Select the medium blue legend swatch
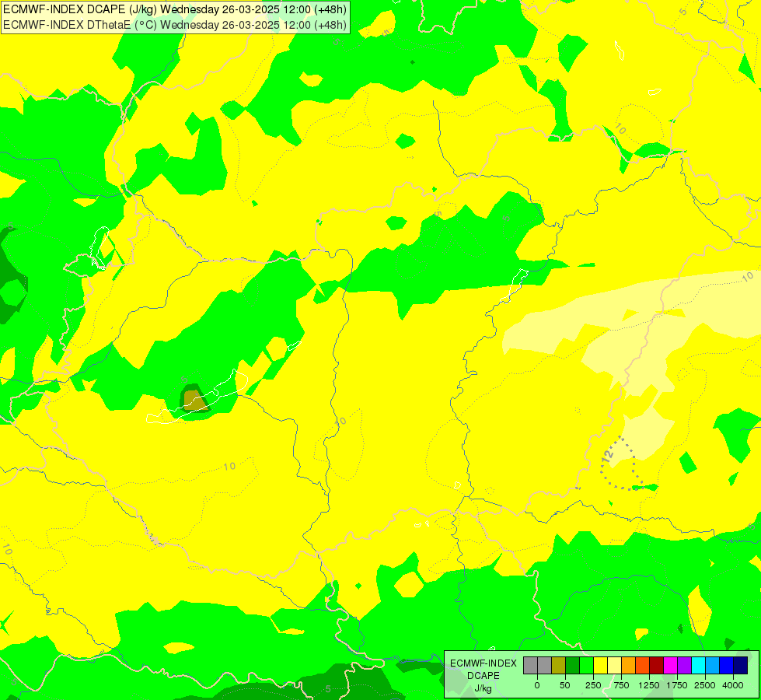761x700 pixels. point(727,666)
